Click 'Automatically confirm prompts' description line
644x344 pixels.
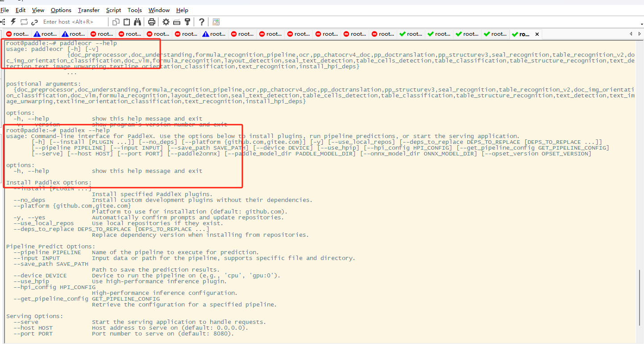pyautogui.click(x=188, y=218)
